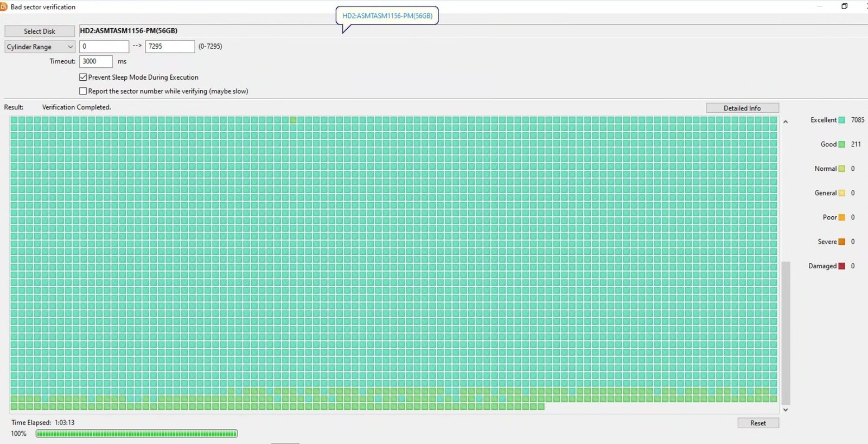
Task: Click the Normal yellow-green swatch
Action: pos(841,169)
